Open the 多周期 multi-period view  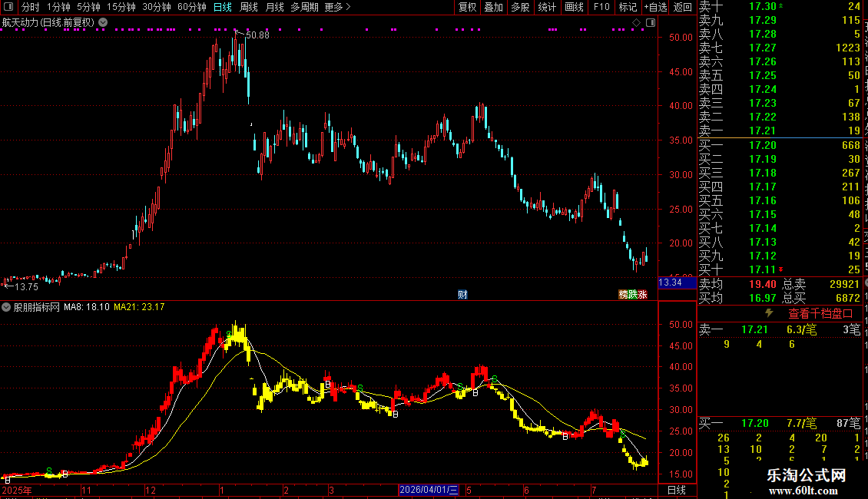tap(304, 7)
